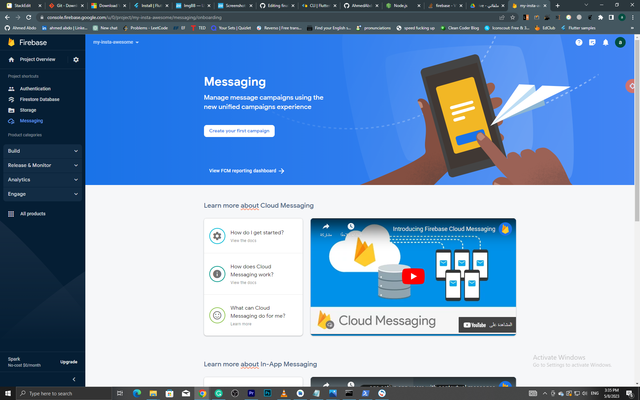Open the account avatar menu
The image size is (640, 400).
620,42
